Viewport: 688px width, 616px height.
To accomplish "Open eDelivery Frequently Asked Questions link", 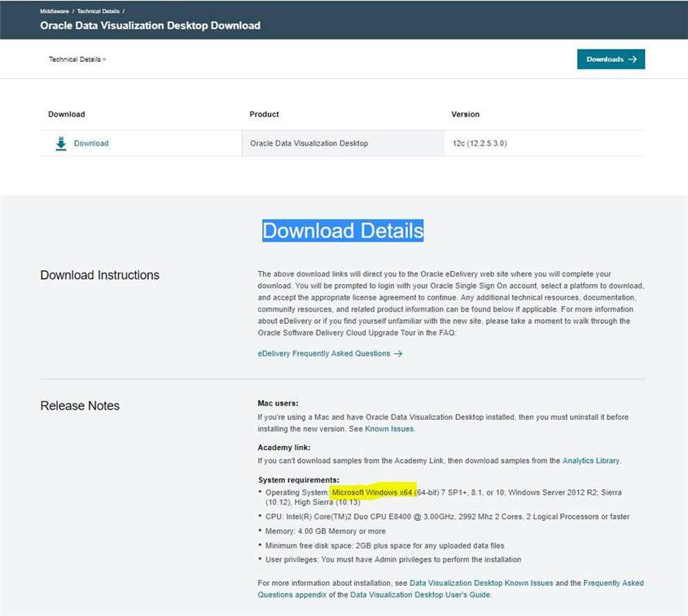I will (330, 353).
